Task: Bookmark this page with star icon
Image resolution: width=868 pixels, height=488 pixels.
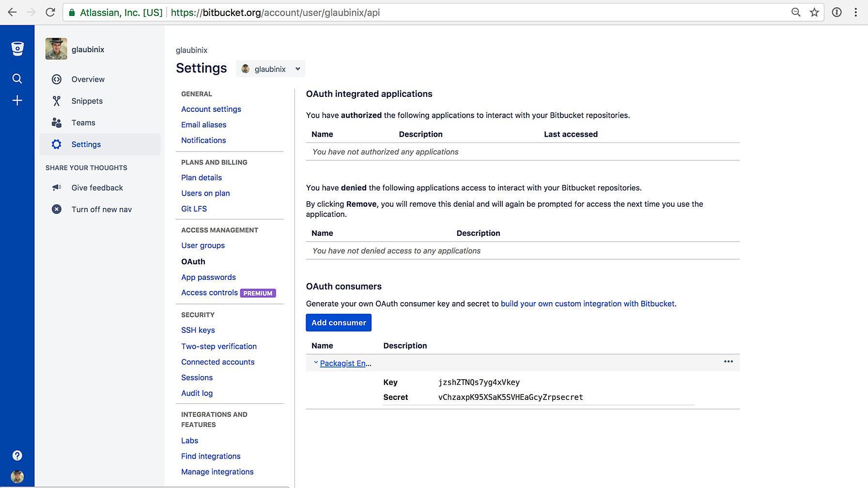Action: click(814, 12)
